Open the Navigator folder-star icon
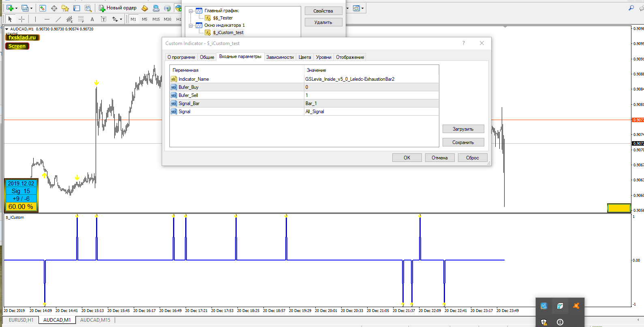Image resolution: width=644 pixels, height=327 pixels. pos(65,8)
